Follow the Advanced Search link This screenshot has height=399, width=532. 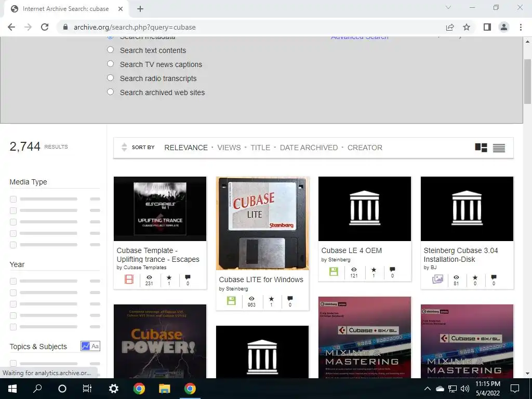tap(360, 37)
